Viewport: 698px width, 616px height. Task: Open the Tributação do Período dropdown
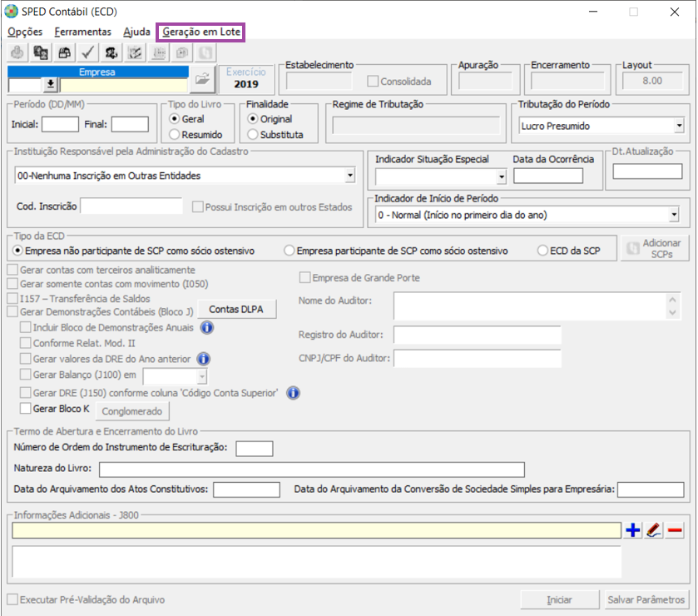(680, 126)
